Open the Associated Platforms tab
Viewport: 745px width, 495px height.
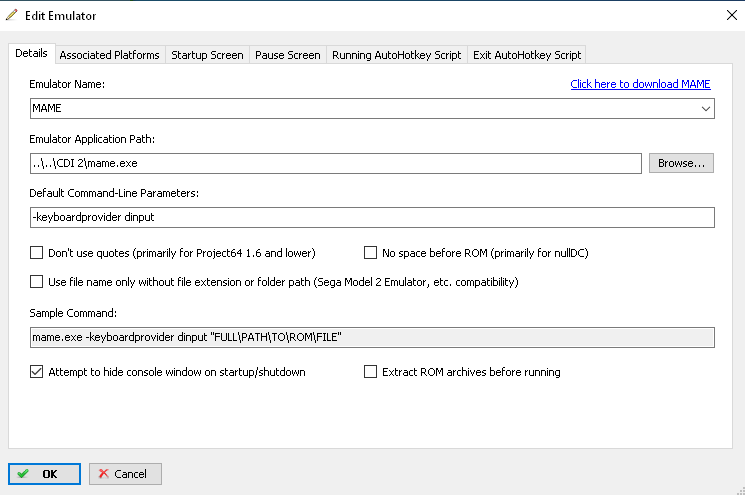(109, 55)
